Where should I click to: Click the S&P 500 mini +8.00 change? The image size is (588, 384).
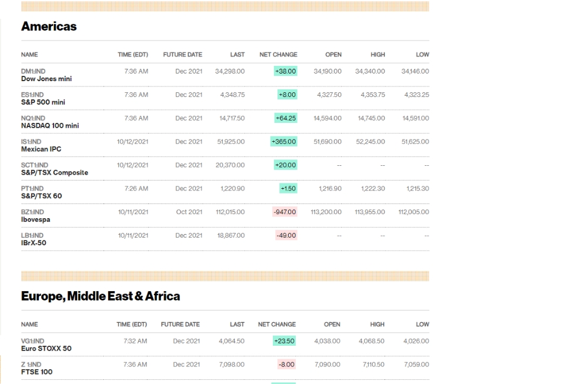[x=288, y=95]
